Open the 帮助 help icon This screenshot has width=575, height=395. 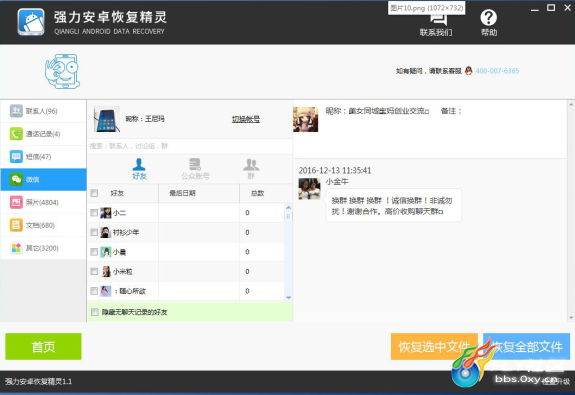tap(489, 23)
